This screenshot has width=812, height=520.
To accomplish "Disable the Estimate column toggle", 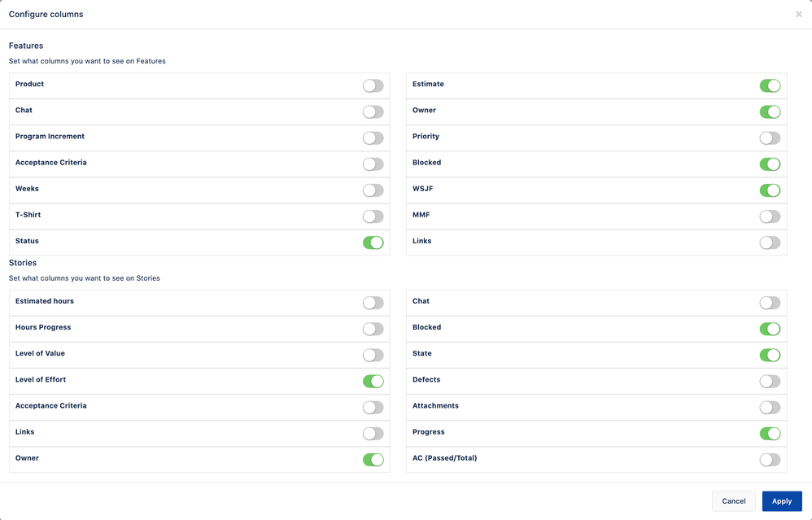I will (x=770, y=85).
